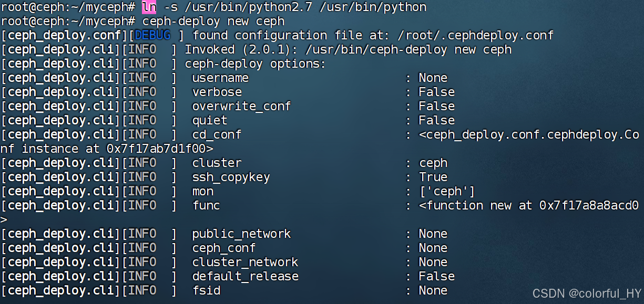This screenshot has height=304, width=644.
Task: Select the 'cluster_network' parameter text
Action: coord(245,262)
